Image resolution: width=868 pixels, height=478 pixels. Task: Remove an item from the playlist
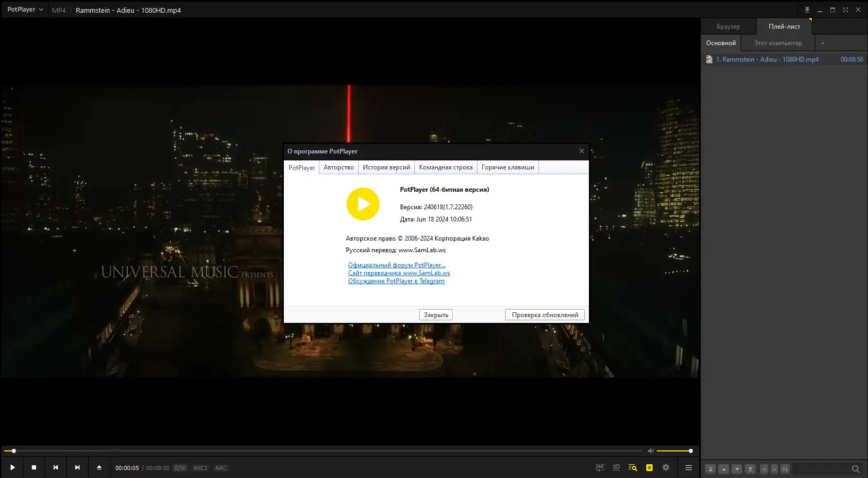[x=775, y=469]
